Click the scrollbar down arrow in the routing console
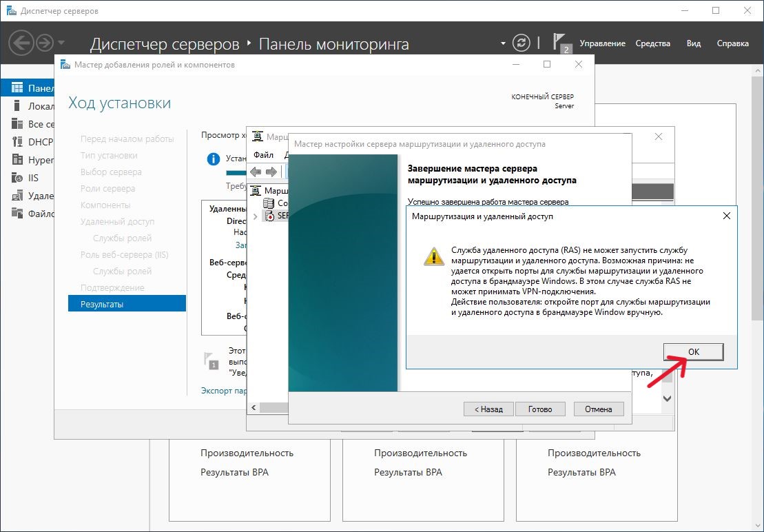764x532 pixels. coord(667,398)
